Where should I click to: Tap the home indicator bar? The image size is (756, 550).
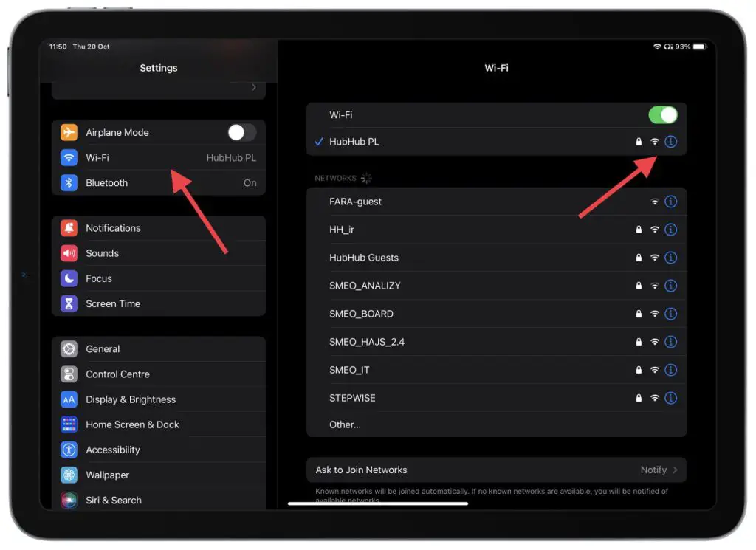pos(378,503)
